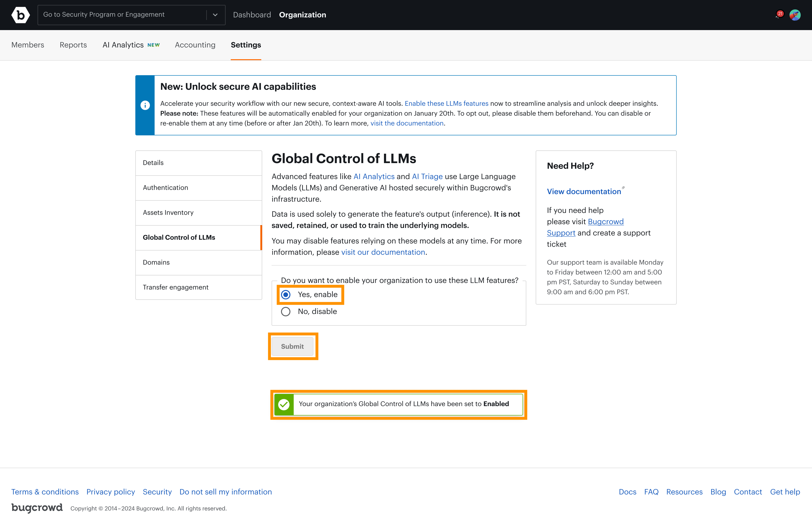Viewport: 812px width, 525px height.
Task: Click the bugcrowd wordmark in the footer
Action: (x=36, y=508)
